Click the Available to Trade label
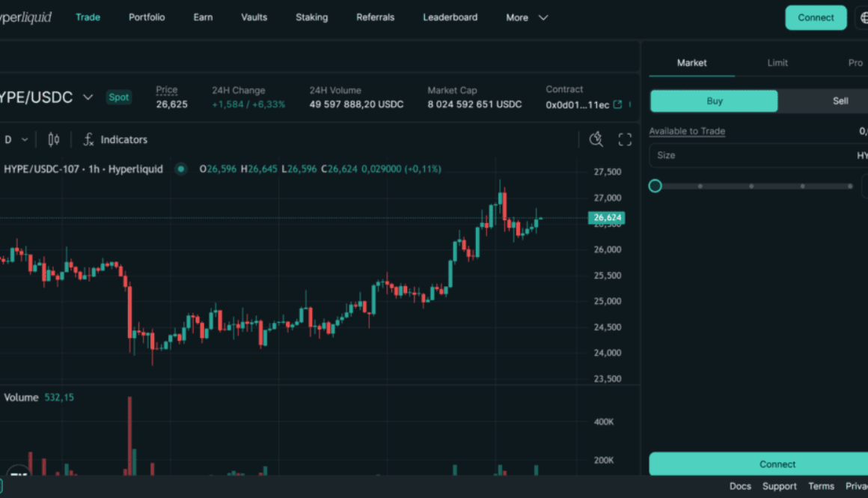This screenshot has height=498, width=868. pos(687,131)
